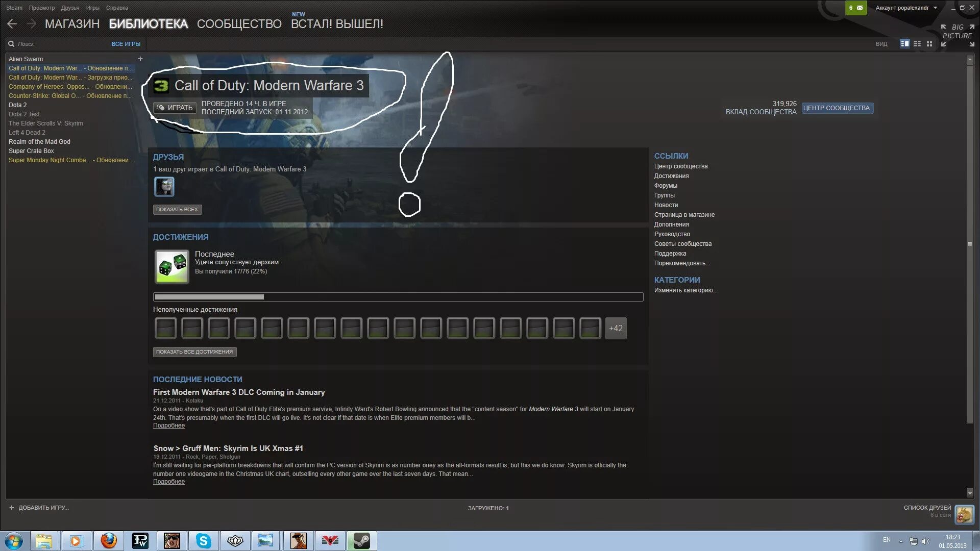Screen dimensions: 980x551
Task: Click ПОКАЗАТЬ ВСЕХ friends button
Action: point(177,210)
